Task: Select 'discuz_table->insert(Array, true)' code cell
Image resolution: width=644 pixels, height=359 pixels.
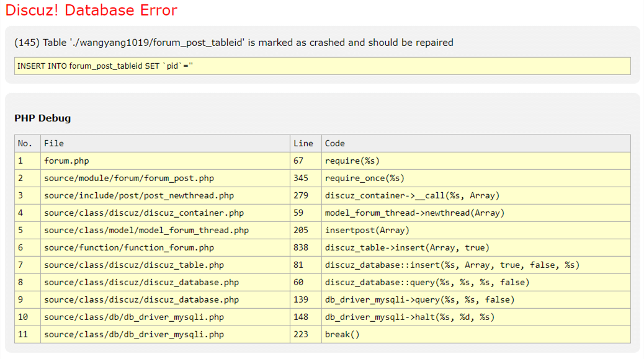Action: 476,248
